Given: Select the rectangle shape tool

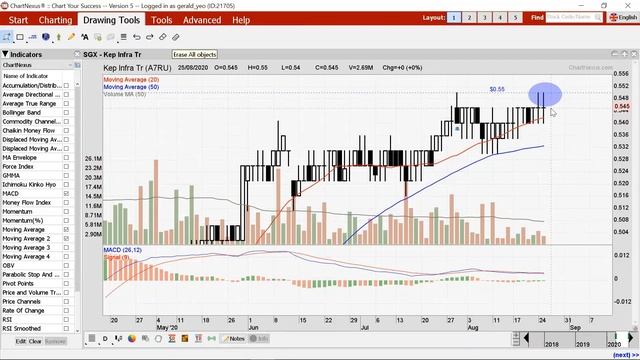Looking at the screenshot, I should point(20,37).
